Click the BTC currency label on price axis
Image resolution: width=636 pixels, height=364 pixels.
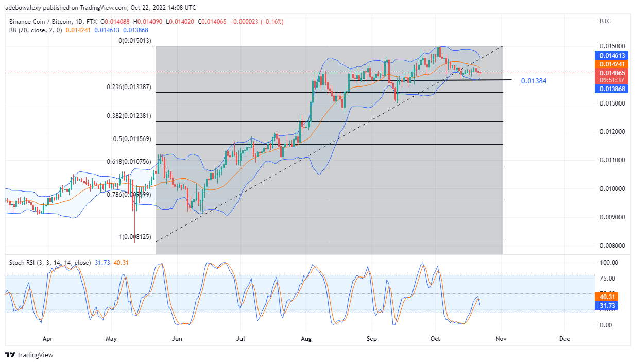[606, 22]
